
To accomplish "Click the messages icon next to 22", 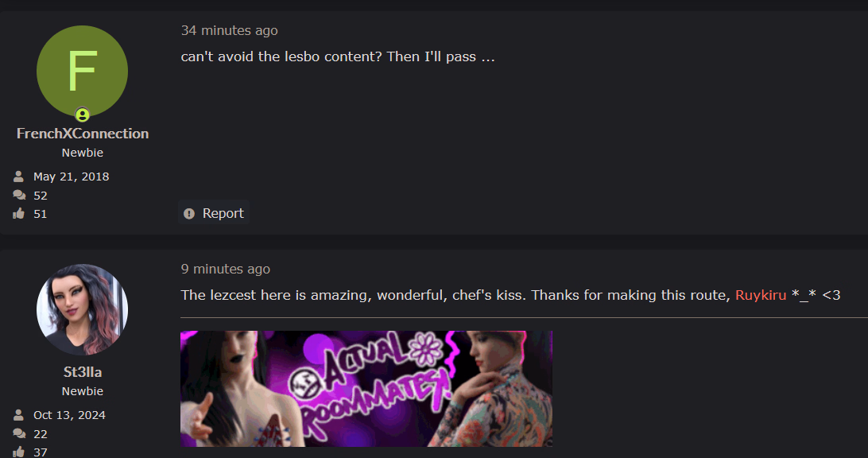I will [19, 433].
